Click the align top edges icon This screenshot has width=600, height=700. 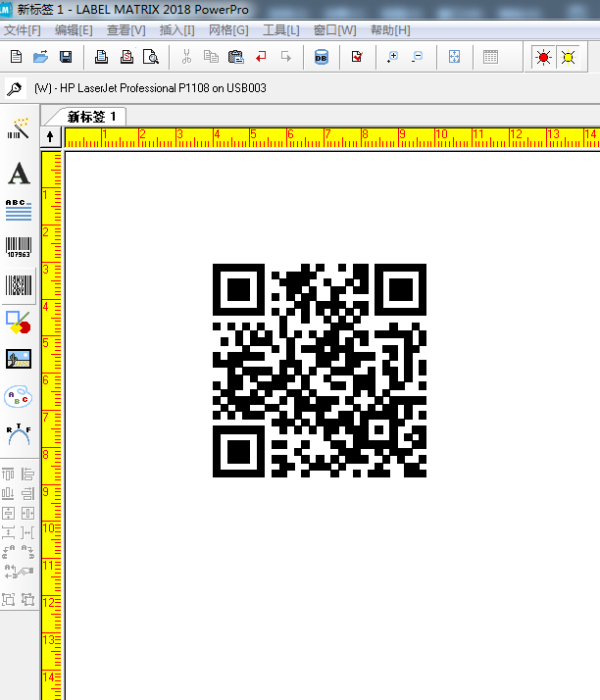pos(8,475)
